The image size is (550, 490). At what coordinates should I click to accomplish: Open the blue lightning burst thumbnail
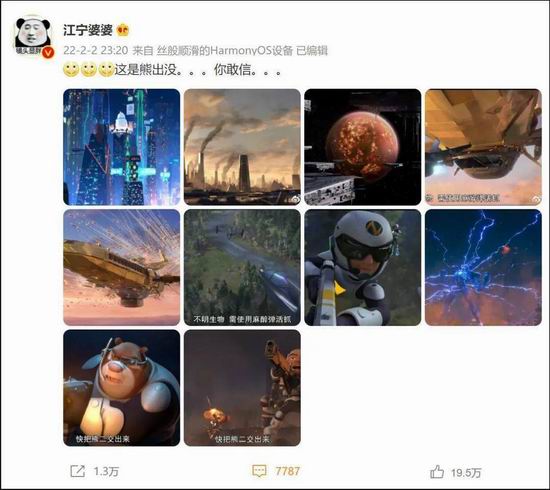click(483, 268)
